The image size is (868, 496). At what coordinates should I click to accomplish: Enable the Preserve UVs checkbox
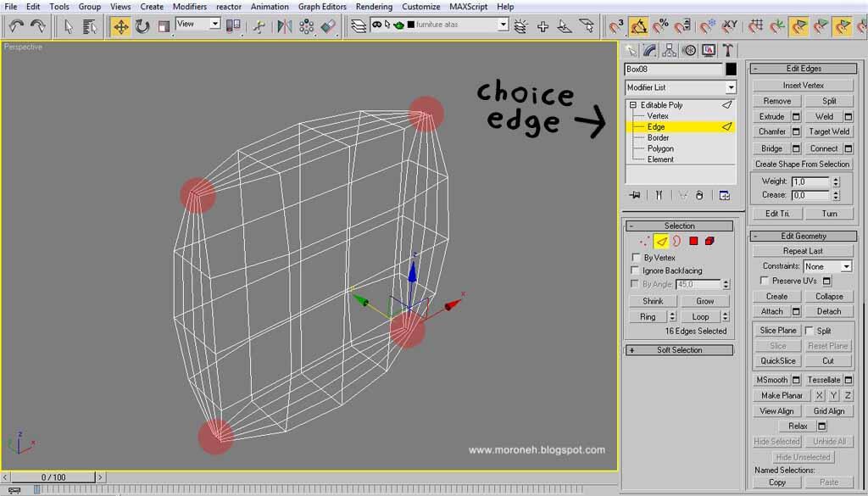pyautogui.click(x=765, y=281)
